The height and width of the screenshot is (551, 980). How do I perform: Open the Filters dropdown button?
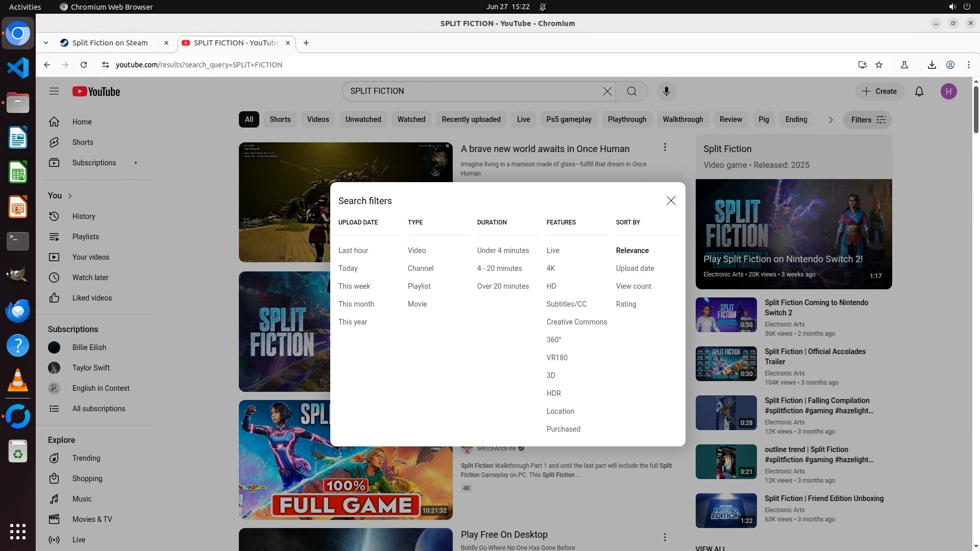point(867,120)
